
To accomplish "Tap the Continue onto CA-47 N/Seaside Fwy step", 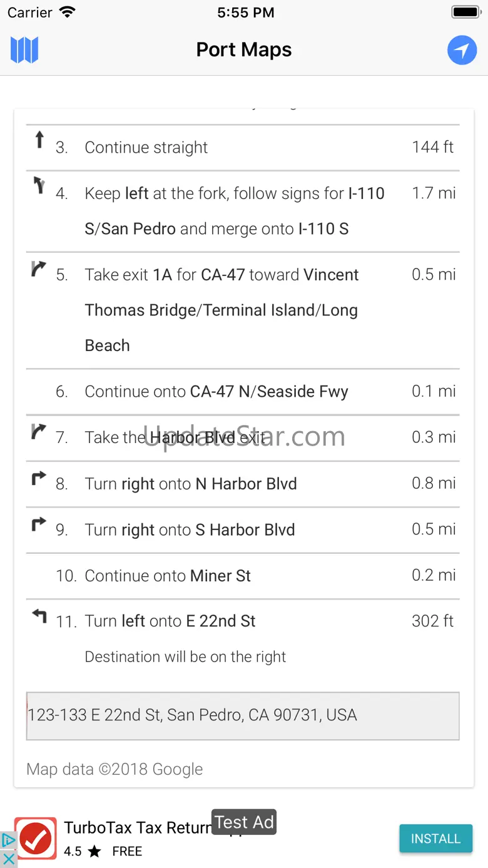I will pyautogui.click(x=216, y=392).
